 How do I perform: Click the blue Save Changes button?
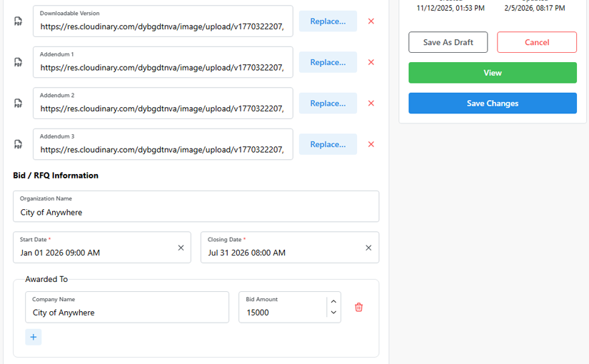493,103
